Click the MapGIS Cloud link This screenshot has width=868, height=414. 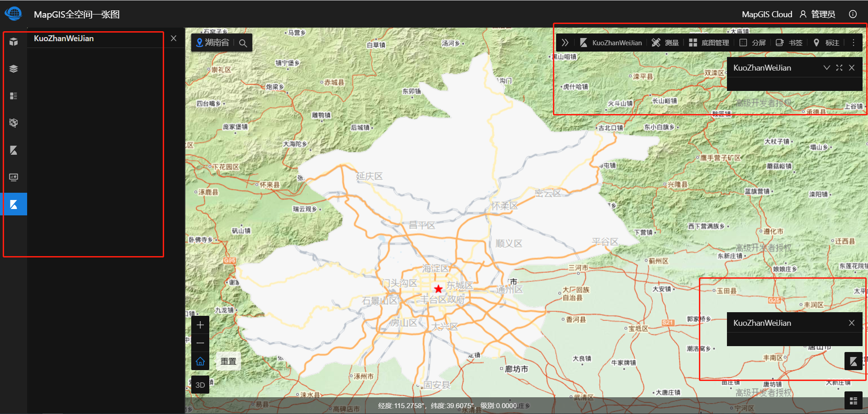click(767, 14)
